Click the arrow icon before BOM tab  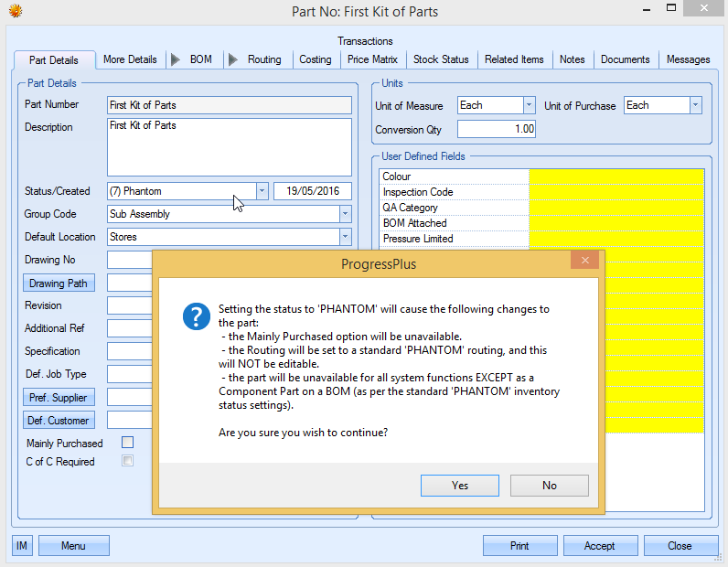pos(176,59)
